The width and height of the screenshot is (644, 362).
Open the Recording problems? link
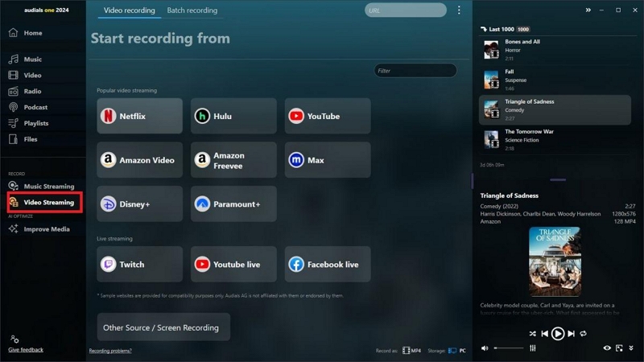(110, 351)
